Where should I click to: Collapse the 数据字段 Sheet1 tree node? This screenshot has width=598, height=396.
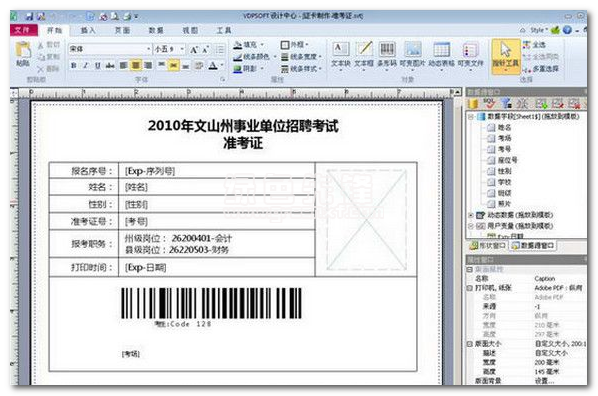tap(471, 116)
